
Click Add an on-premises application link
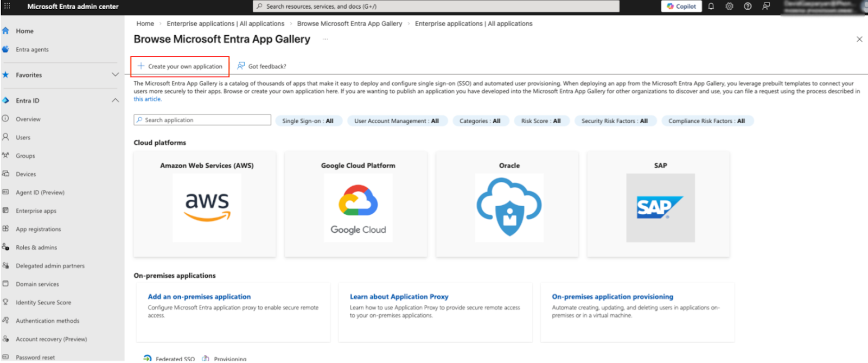[199, 297]
